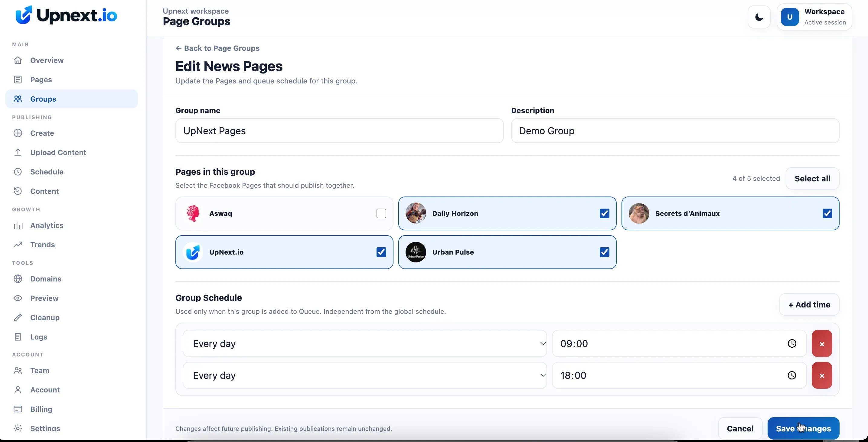Select Groups in the sidebar
The height and width of the screenshot is (442, 868).
click(x=71, y=99)
